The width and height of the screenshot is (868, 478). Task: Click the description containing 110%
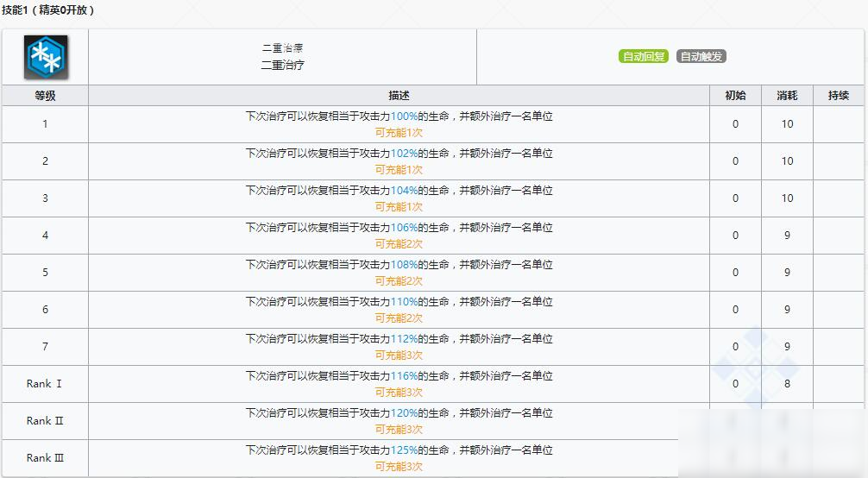(x=399, y=302)
